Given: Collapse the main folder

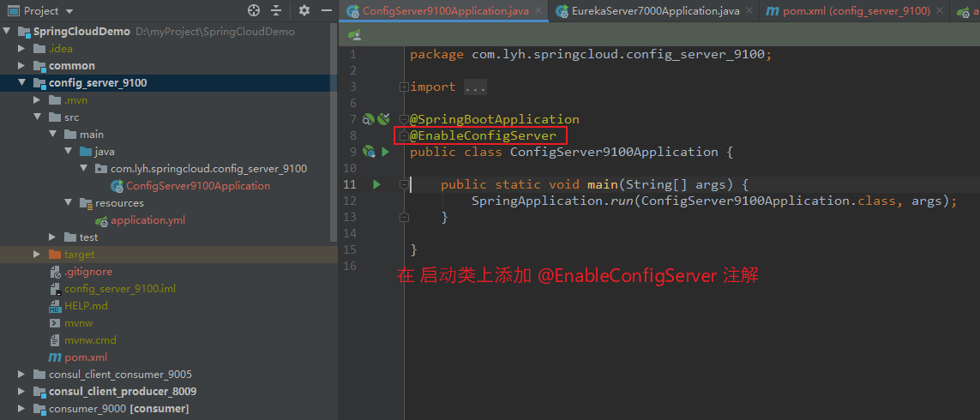Looking at the screenshot, I should click(x=52, y=135).
